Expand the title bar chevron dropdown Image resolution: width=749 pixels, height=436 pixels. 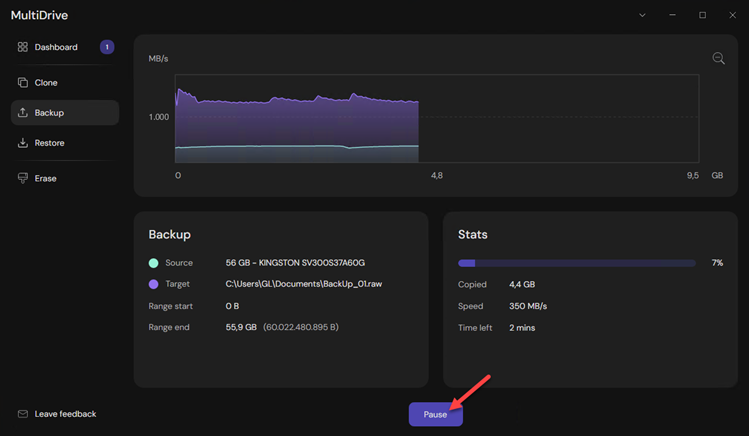(642, 15)
